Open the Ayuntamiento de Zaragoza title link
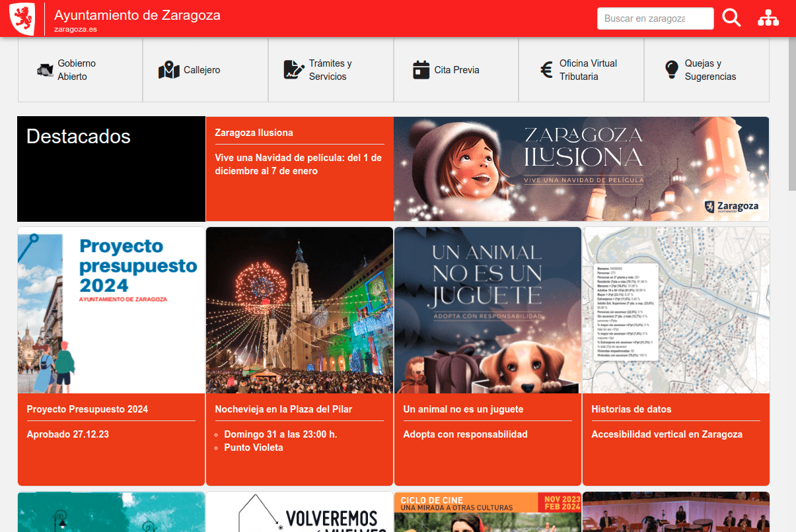796x532 pixels. click(x=137, y=15)
